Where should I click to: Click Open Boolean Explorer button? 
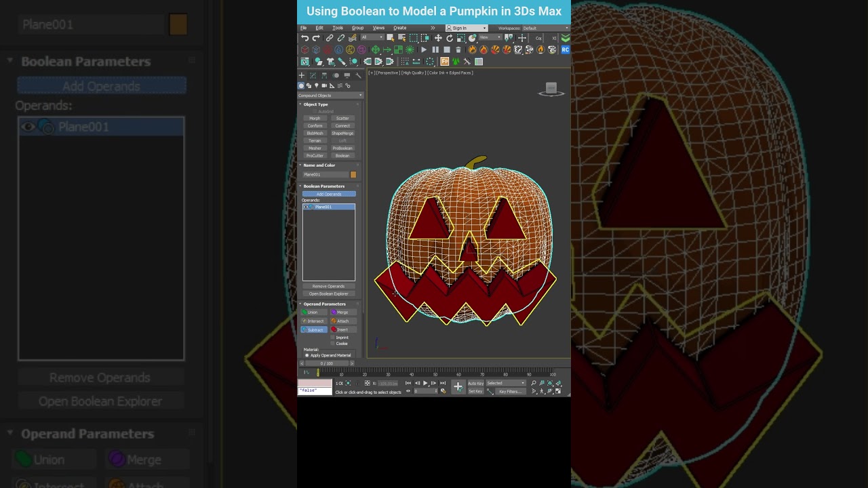click(x=329, y=294)
